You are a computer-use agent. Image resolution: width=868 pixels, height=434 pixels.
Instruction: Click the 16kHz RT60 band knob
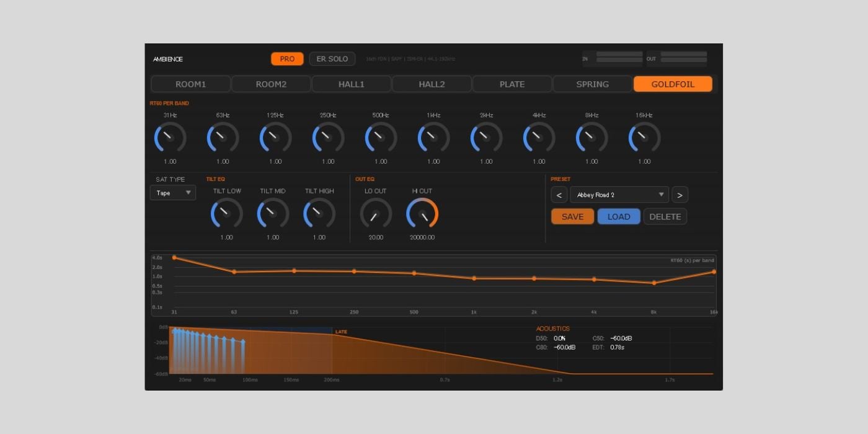click(644, 137)
